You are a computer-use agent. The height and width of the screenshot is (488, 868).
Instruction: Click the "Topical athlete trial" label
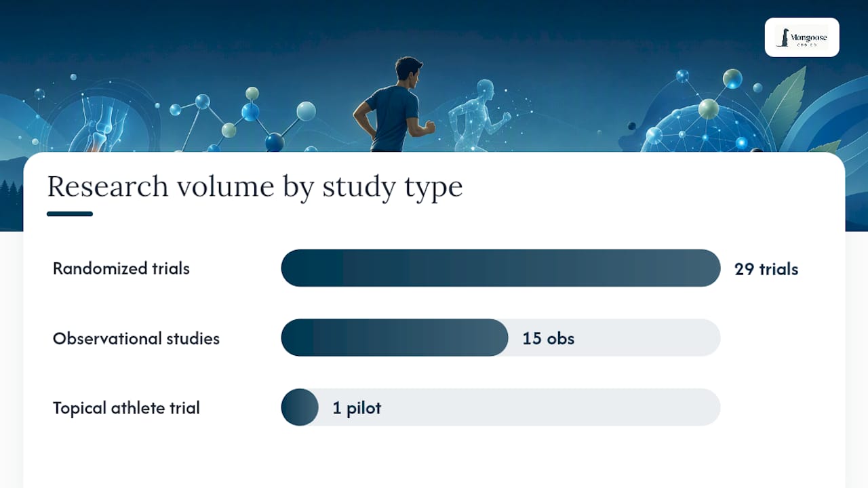126,408
